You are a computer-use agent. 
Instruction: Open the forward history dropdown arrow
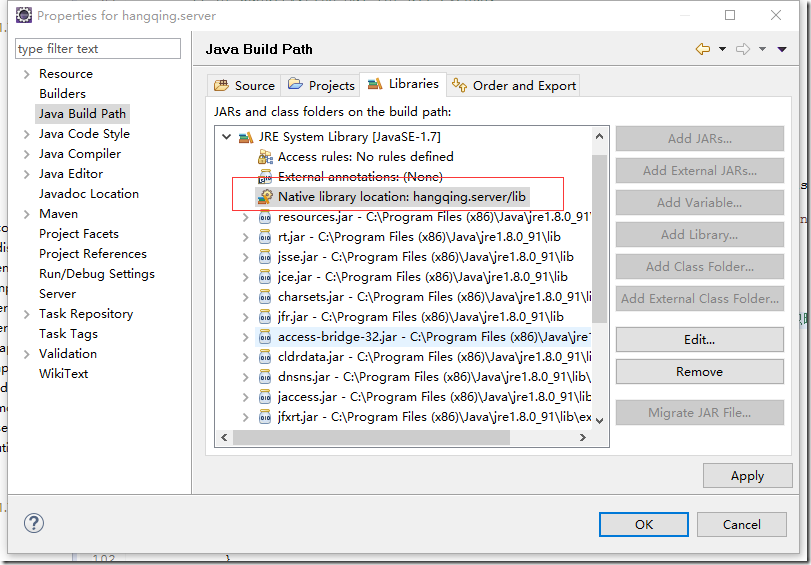[x=762, y=49]
